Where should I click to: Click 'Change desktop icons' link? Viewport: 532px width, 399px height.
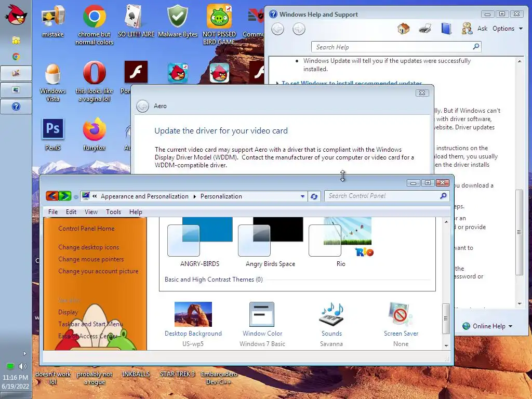(88, 247)
